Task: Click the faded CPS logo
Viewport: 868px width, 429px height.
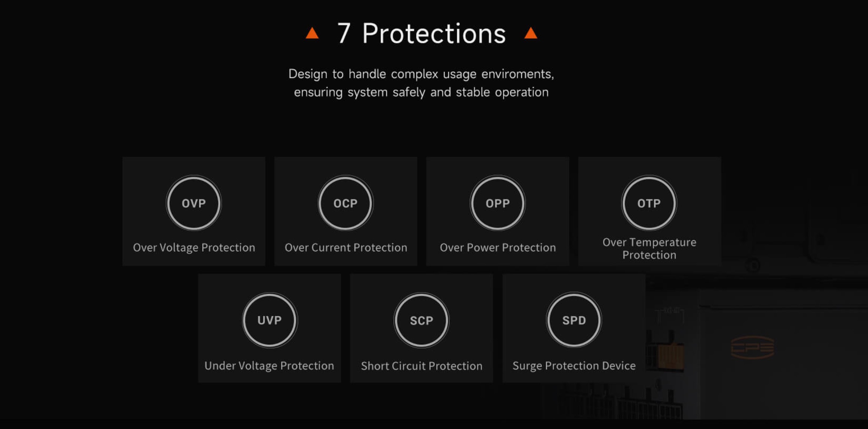Action: pos(753,347)
